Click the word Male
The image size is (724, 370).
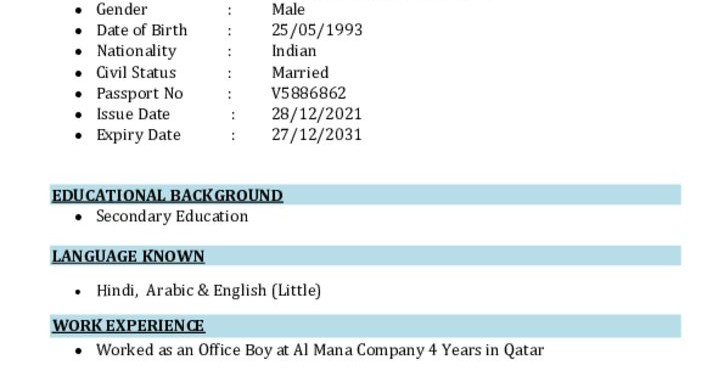[288, 9]
